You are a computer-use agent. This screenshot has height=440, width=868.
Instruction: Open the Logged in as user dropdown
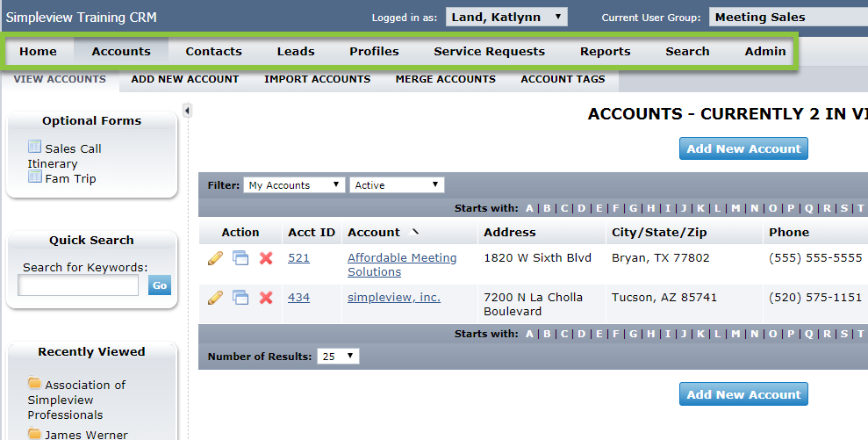pos(506,18)
